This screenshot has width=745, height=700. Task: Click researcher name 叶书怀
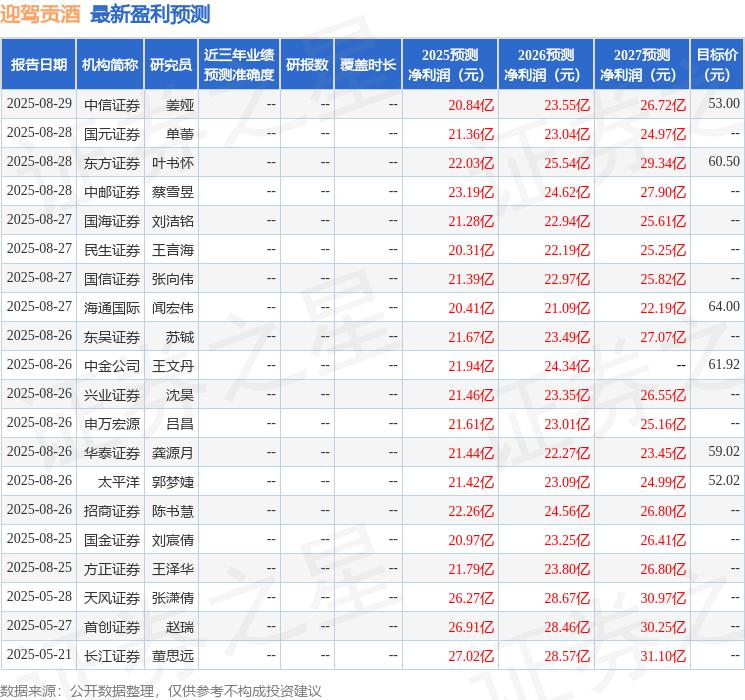(173, 163)
